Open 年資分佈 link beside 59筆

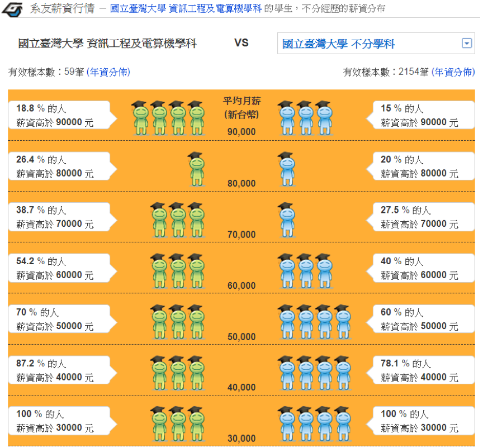click(108, 72)
